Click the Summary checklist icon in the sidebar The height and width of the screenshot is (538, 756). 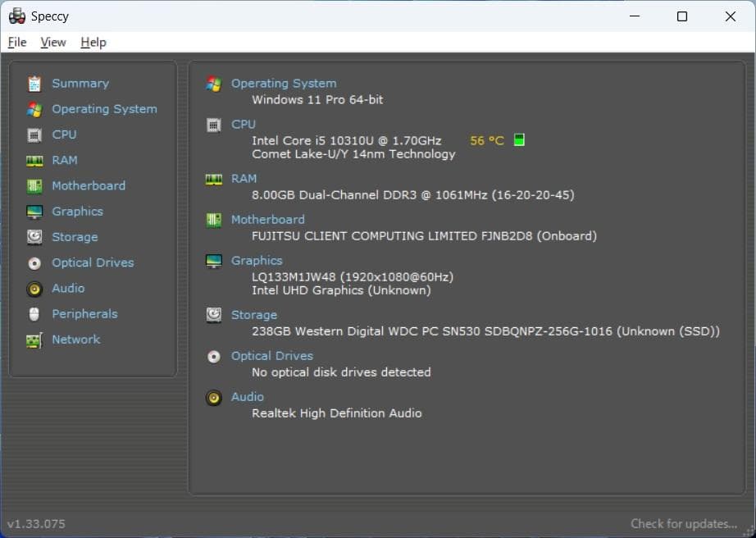(34, 83)
